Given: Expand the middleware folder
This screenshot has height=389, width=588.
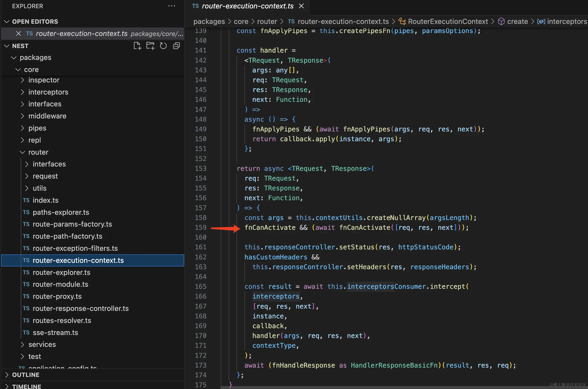Looking at the screenshot, I should tap(23, 116).
